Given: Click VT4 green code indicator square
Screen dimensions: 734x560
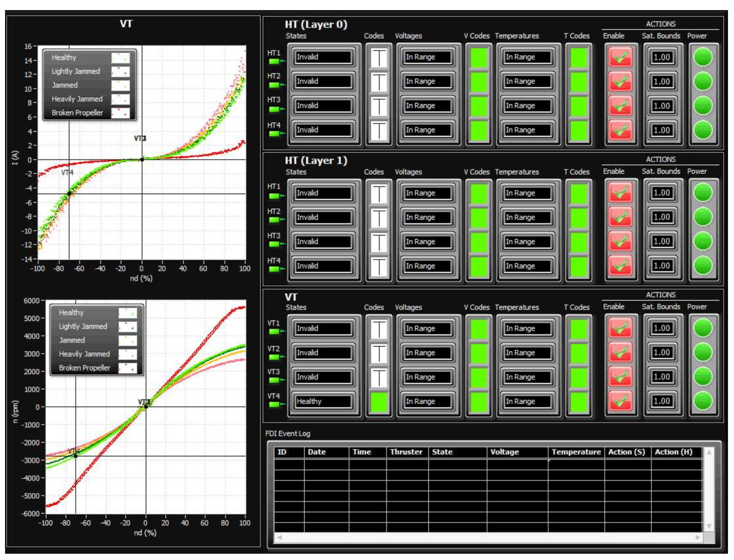Looking at the screenshot, I should pos(379,401).
